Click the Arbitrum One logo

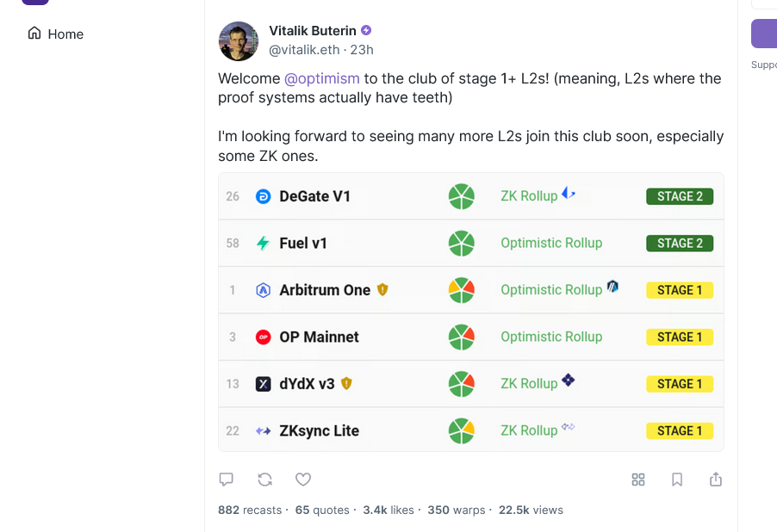coord(262,290)
